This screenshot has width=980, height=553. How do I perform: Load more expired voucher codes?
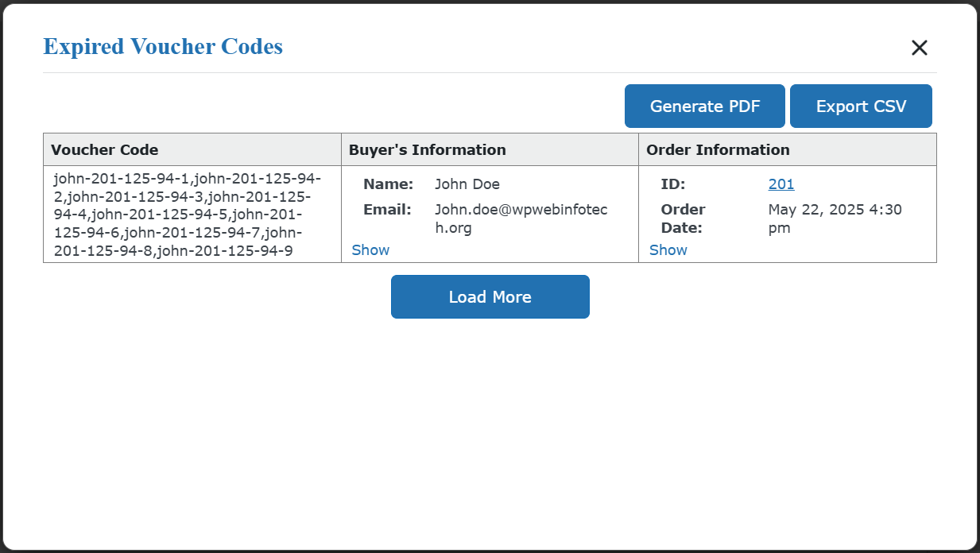[x=490, y=297]
